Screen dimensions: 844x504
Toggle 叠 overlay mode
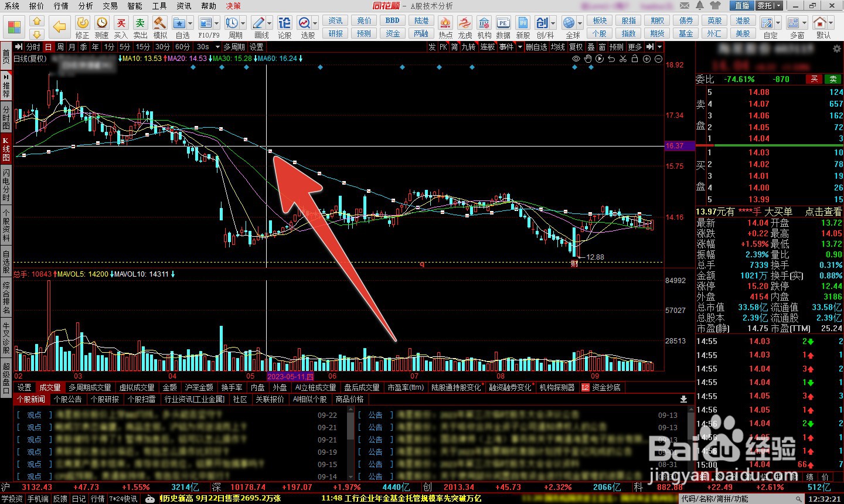(x=591, y=47)
